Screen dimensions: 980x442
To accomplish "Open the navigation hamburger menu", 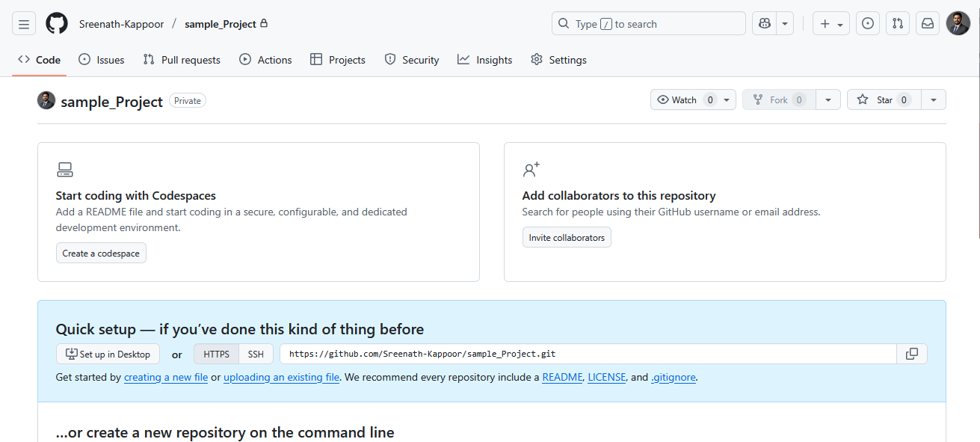I will pos(23,23).
